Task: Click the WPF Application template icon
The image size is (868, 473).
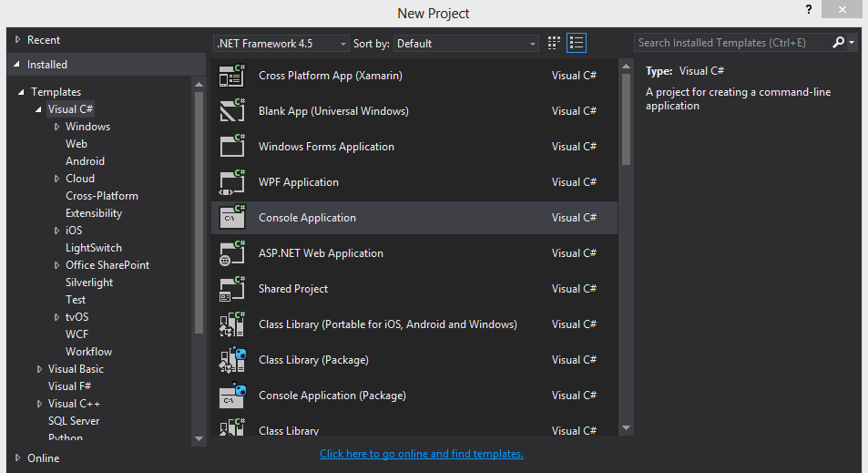Action: pos(232,182)
